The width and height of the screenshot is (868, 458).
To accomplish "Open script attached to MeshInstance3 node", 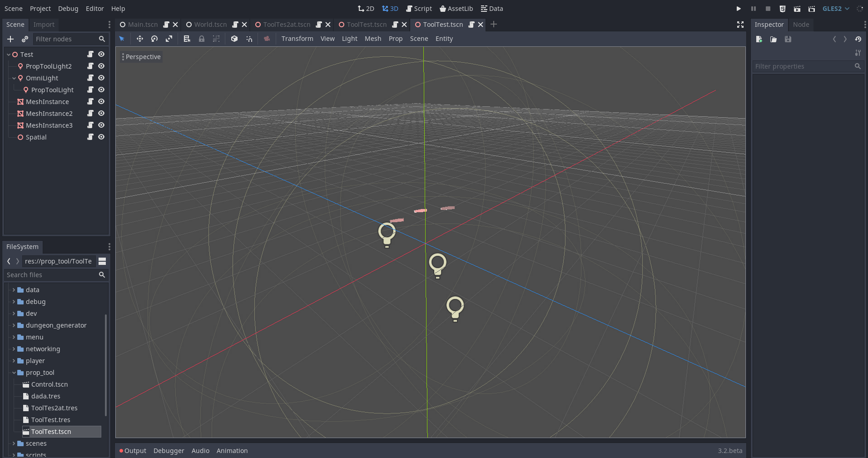I will (x=90, y=125).
